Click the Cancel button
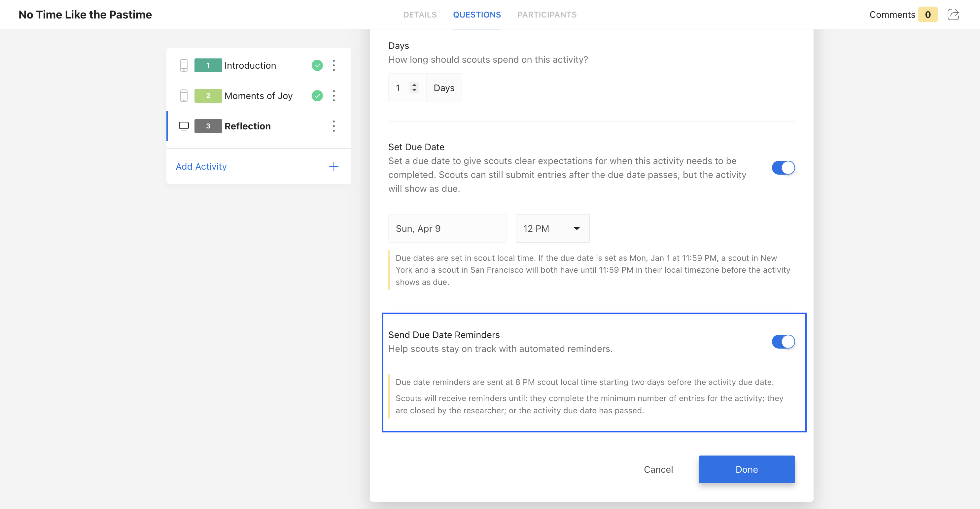This screenshot has width=980, height=509. pos(658,469)
